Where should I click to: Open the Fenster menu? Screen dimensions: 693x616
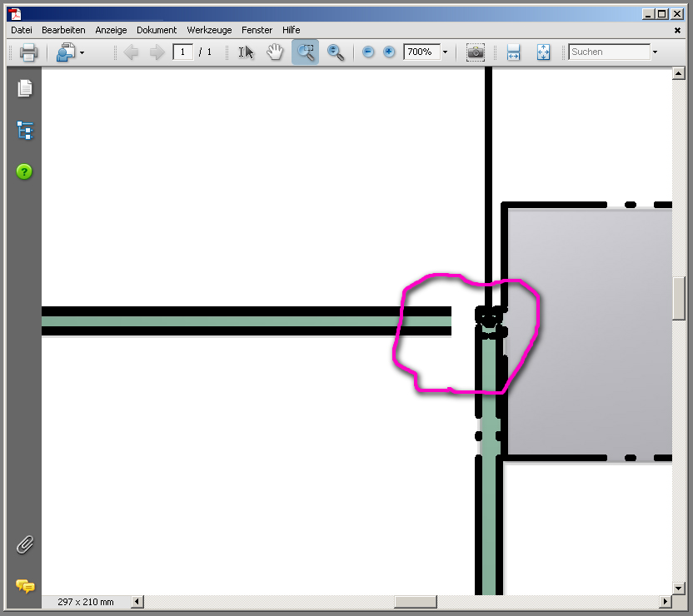[257, 30]
